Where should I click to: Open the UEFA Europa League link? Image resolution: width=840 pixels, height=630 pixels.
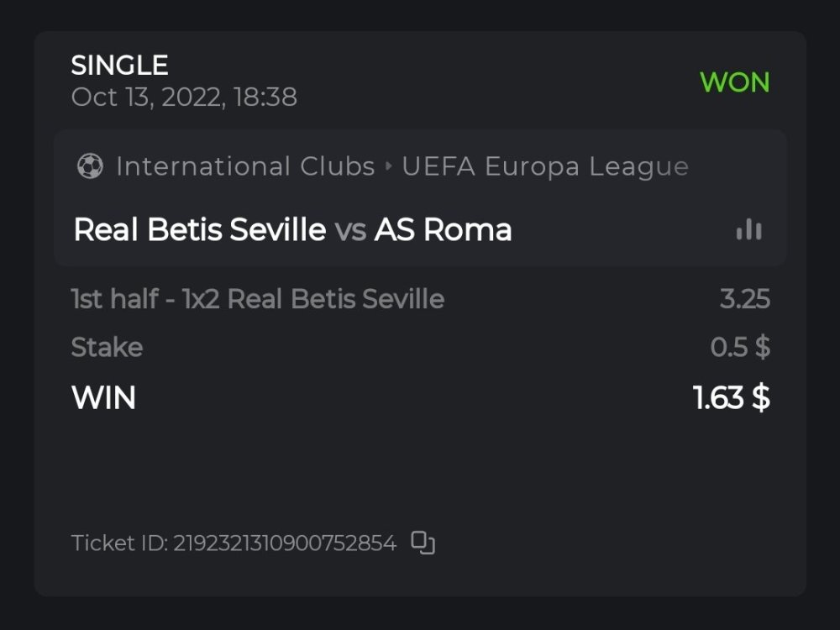click(x=545, y=166)
